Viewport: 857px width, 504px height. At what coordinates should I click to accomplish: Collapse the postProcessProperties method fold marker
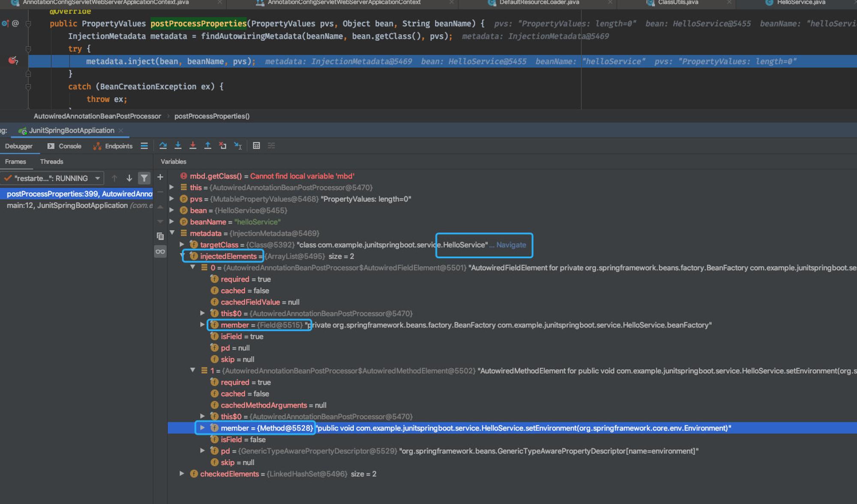[28, 24]
